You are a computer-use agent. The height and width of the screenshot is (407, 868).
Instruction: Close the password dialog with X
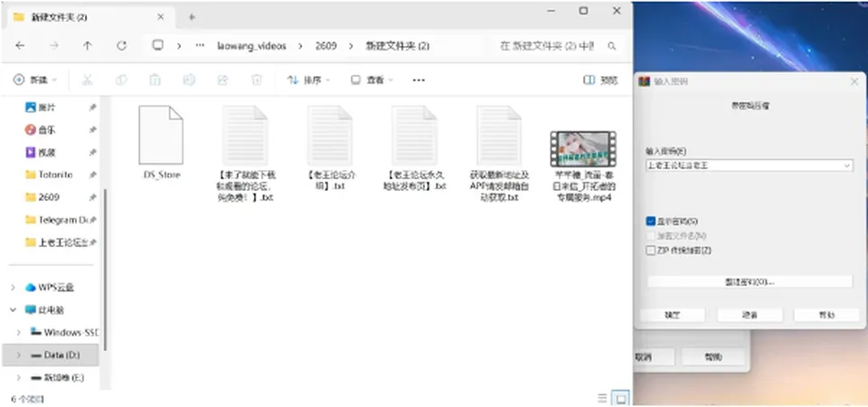854,81
